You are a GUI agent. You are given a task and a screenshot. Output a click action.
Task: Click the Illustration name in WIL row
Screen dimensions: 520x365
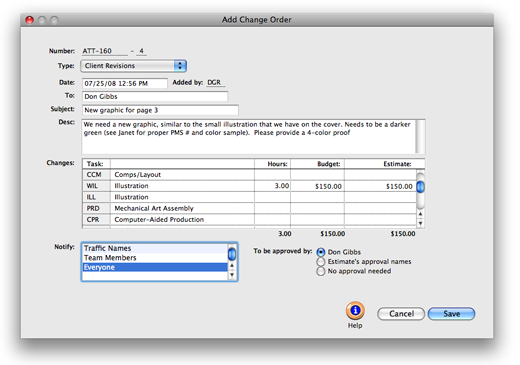(x=131, y=186)
